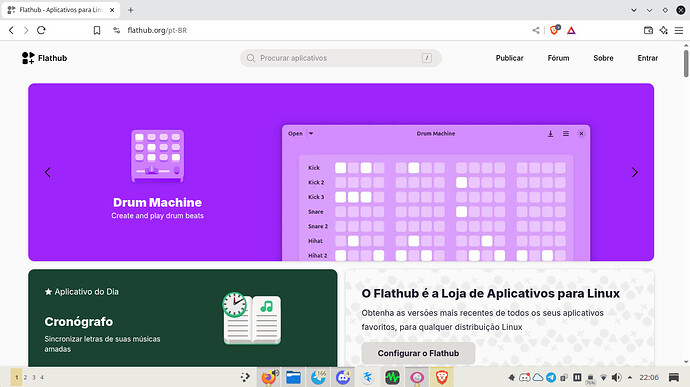This screenshot has width=690, height=387.
Task: Click the page vertical scrollbar thumb
Action: click(x=686, y=63)
